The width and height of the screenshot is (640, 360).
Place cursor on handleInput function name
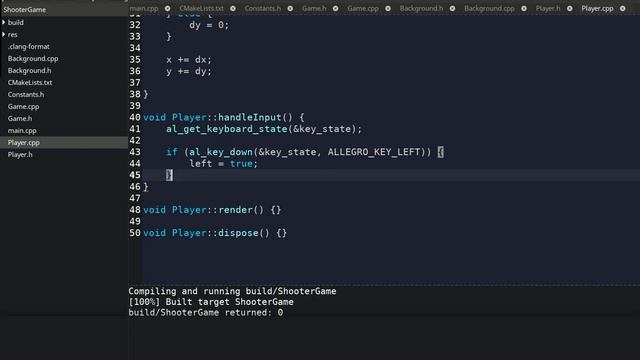pyautogui.click(x=250, y=118)
